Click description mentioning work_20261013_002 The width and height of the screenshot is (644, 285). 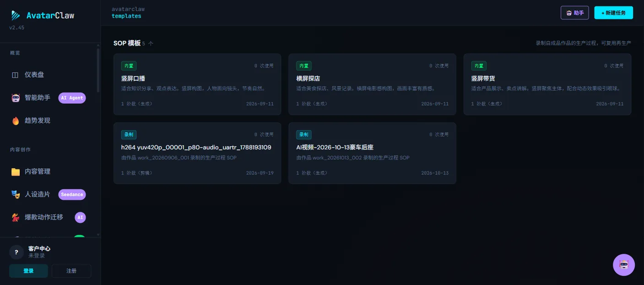tap(353, 158)
